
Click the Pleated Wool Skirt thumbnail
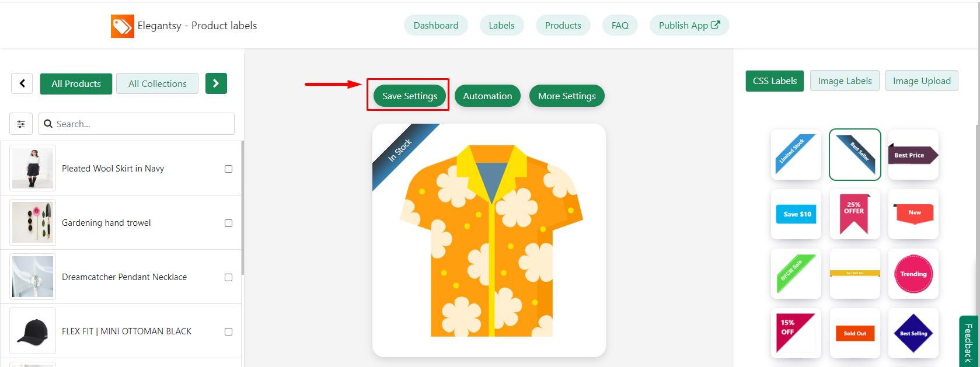pyautogui.click(x=33, y=168)
